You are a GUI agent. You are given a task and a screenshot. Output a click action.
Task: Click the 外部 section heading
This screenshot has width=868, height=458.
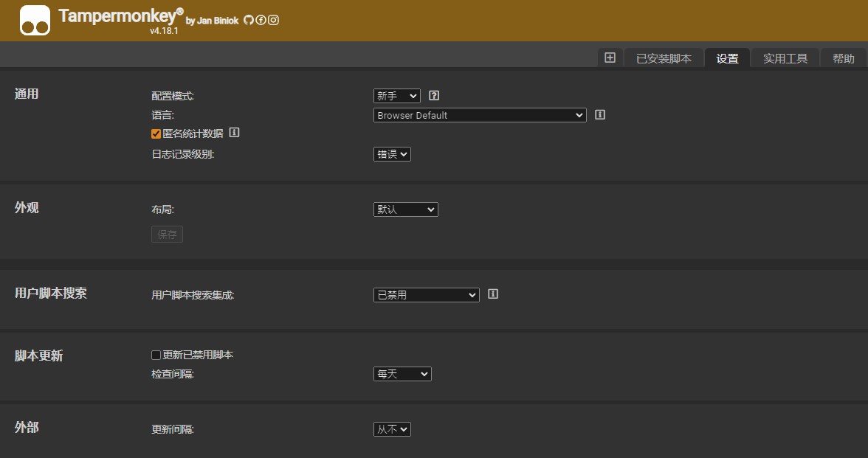tap(27, 428)
